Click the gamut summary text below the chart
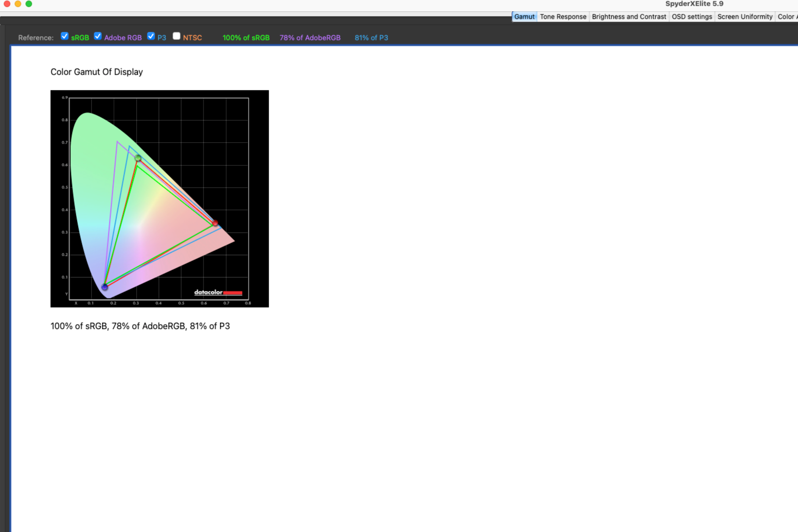This screenshot has height=532, width=798. (140, 326)
